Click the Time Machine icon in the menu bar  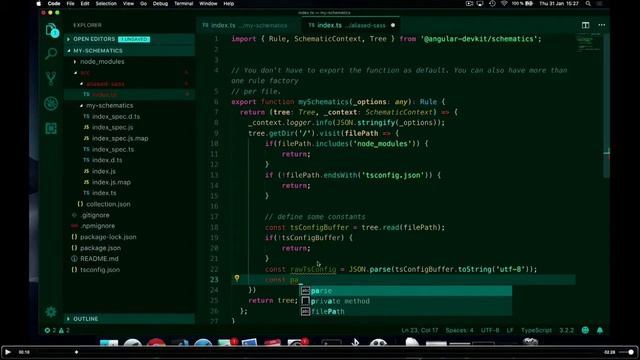pos(492,4)
